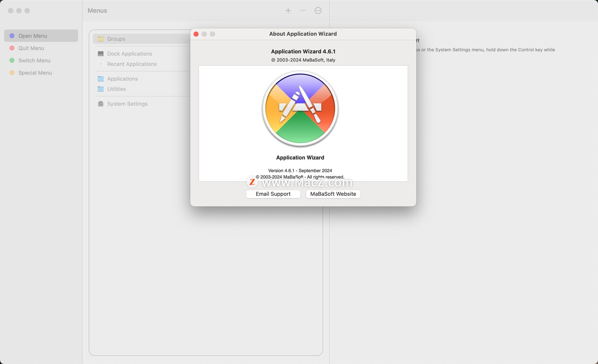
Task: Open the ellipsis more-options icon in Menus toolbar
Action: [318, 11]
